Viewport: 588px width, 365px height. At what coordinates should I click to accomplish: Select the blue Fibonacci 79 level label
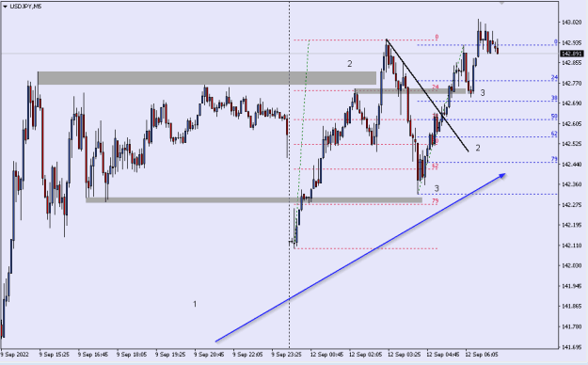pos(554,159)
